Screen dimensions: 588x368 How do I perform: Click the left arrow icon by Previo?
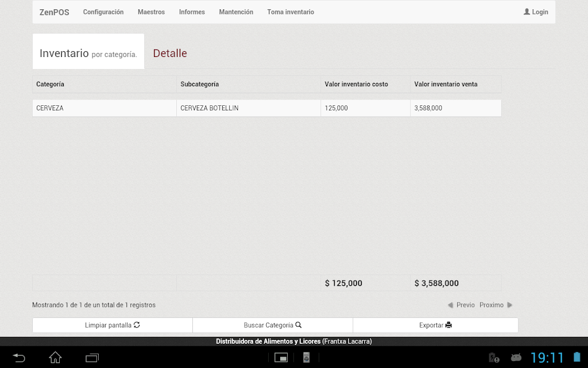point(450,305)
